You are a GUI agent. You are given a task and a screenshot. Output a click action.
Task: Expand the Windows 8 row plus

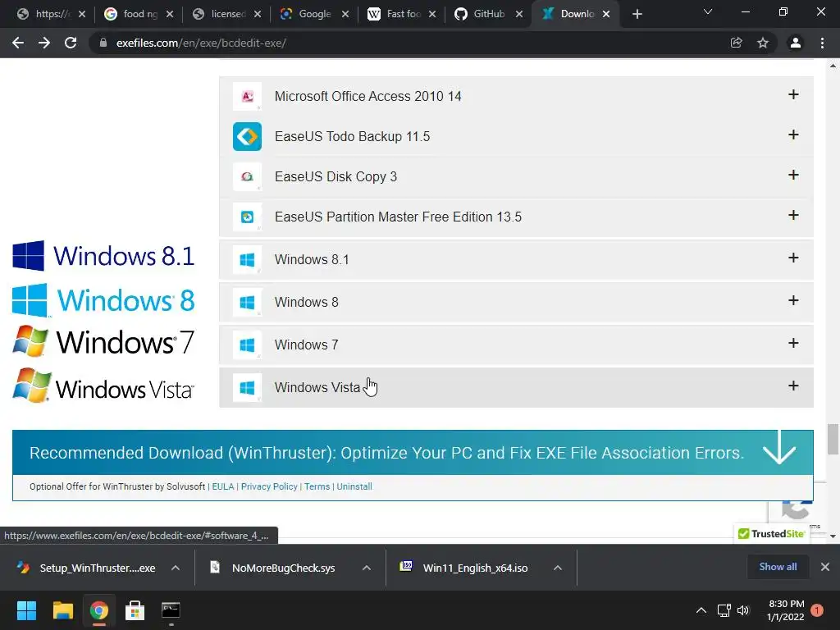(793, 300)
